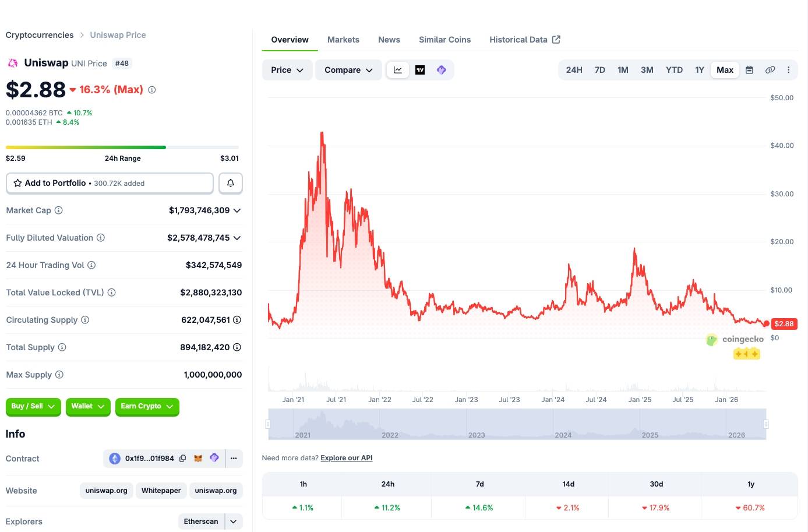Screen dimensions: 808x532
Task: Click the bell price alert icon
Action: 231,183
